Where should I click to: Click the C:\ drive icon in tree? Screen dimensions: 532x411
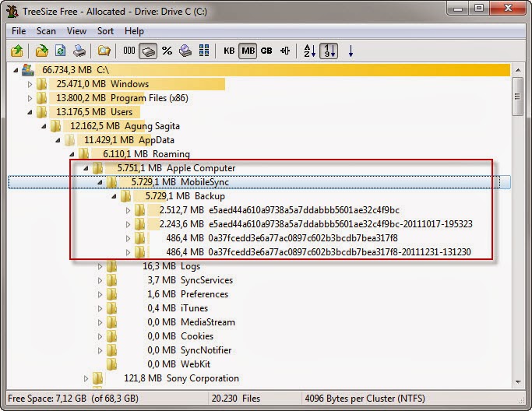28,70
